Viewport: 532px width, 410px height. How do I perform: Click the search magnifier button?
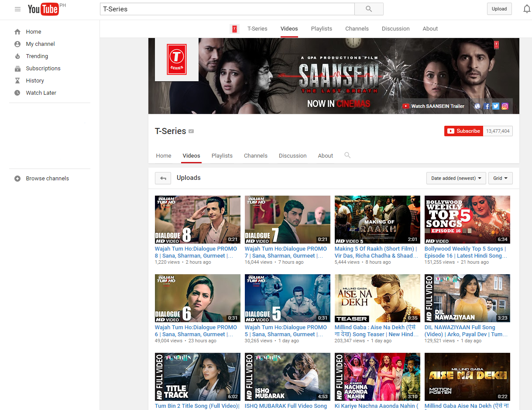pyautogui.click(x=369, y=9)
